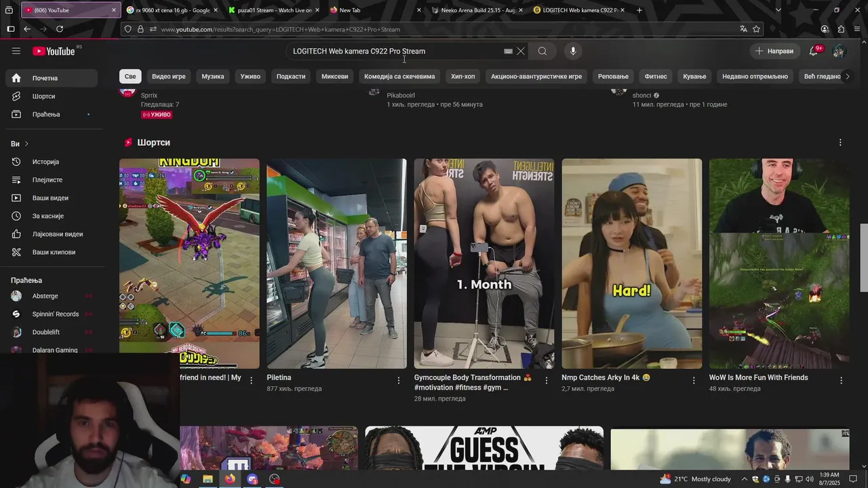Show more filter chips with right arrow
Viewport: 868px width, 488px height.
(847, 77)
